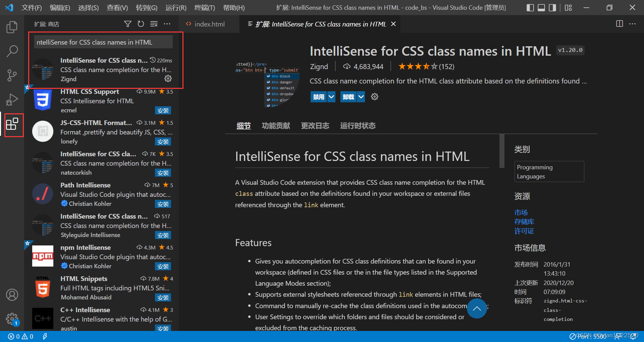
Task: Switch to the 更改日志 tab
Action: pos(315,125)
